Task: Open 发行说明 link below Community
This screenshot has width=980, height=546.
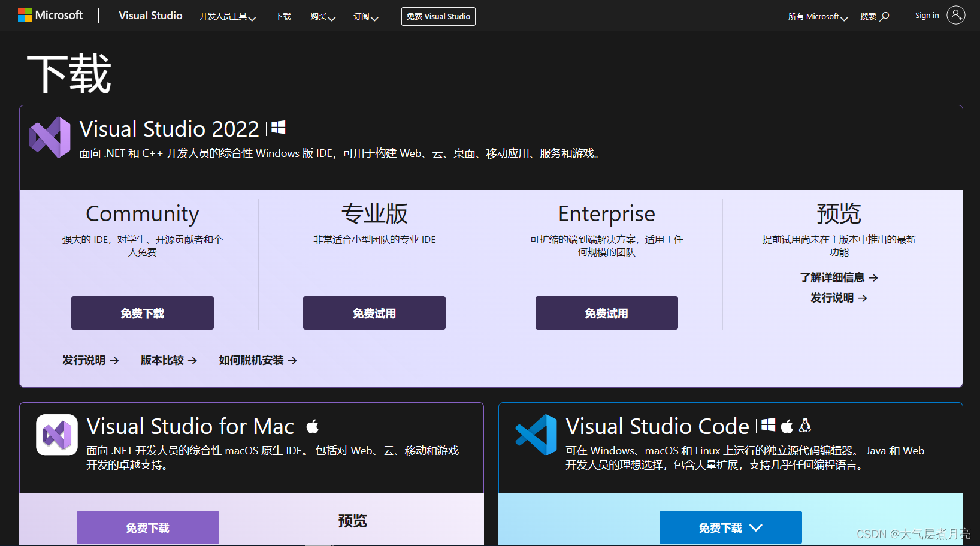Action: tap(90, 360)
